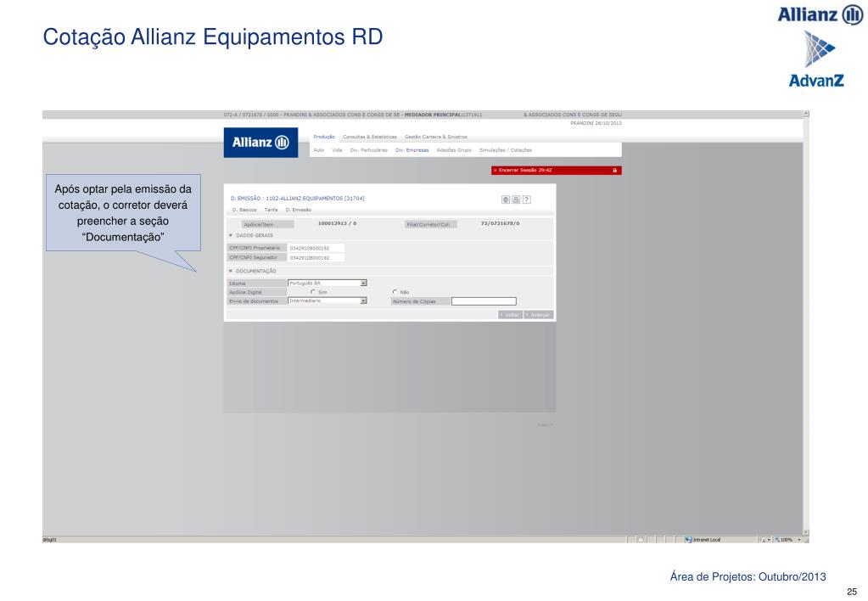Click the D. EMISSÃO : 1102-ALLIANZ EQUIPAMENTOS heading

tap(297, 199)
